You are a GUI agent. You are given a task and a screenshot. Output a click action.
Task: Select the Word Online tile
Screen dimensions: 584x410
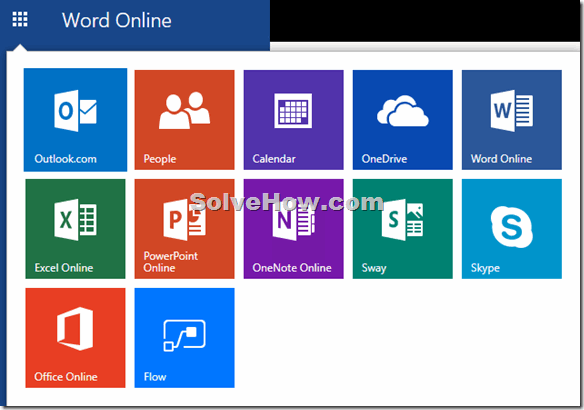(x=512, y=120)
